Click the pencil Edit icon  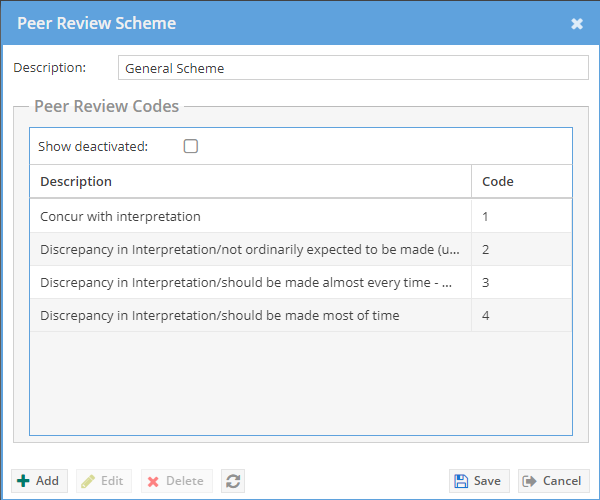pos(88,481)
